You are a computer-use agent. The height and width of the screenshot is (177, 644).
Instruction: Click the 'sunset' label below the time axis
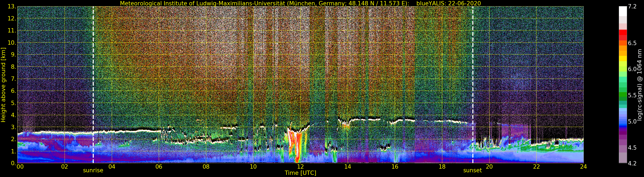(473, 170)
